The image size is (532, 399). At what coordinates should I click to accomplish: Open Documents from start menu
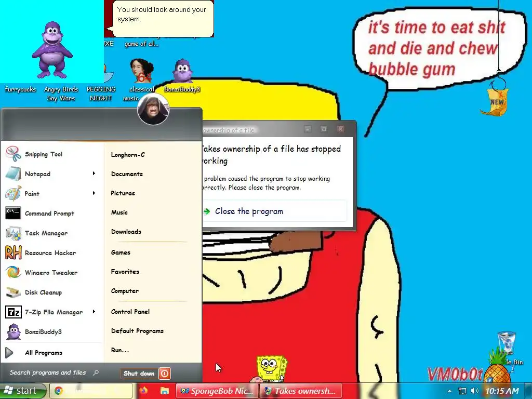tap(127, 174)
